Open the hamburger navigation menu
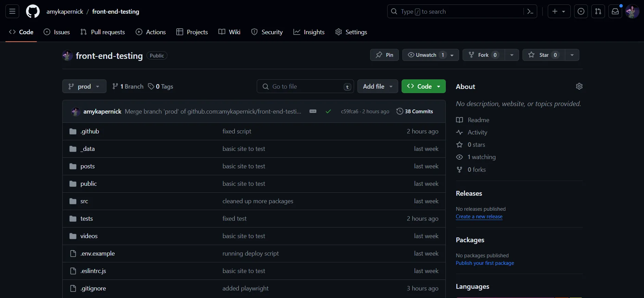This screenshot has height=298, width=644. [x=12, y=12]
